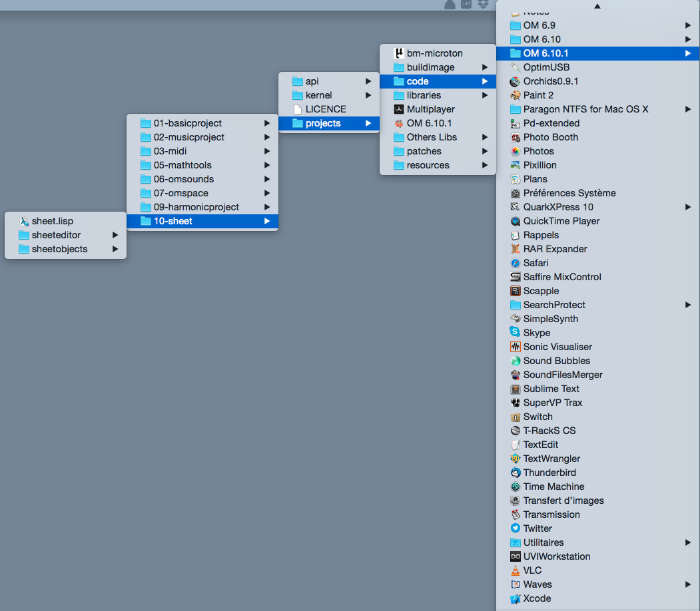Select the 03-midi folder entry
This screenshot has height=611, width=700.
[x=202, y=151]
